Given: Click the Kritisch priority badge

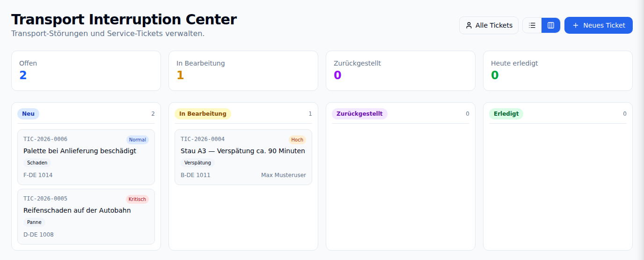Looking at the screenshot, I should [x=138, y=199].
